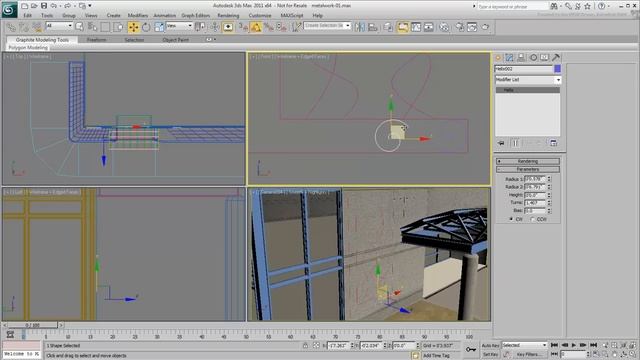Screen dimensions: 640x360
Task: Toggle Absolute/Offset transform type-in mode
Action: (316, 346)
